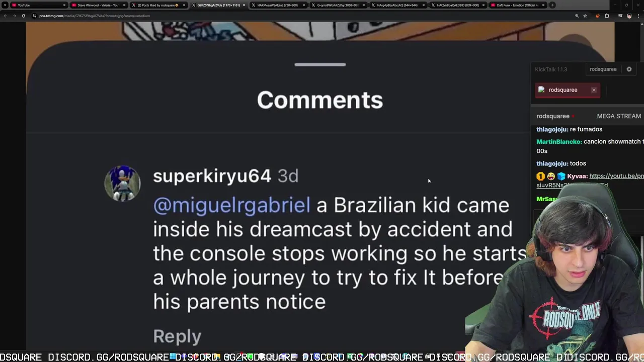This screenshot has width=644, height=362.
Task: Switch to the Steve Winwood - Valerie tab
Action: tap(97, 5)
